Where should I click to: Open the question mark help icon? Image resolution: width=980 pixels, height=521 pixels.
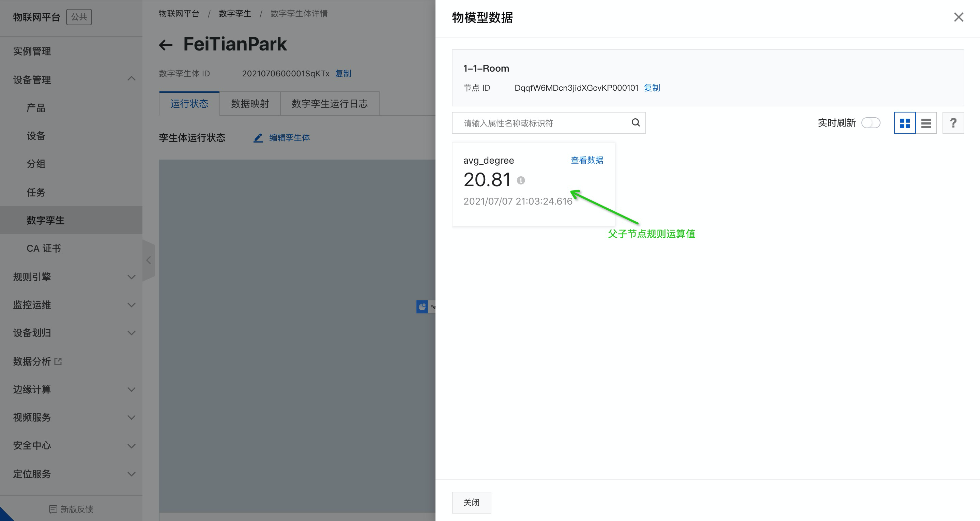coord(953,123)
